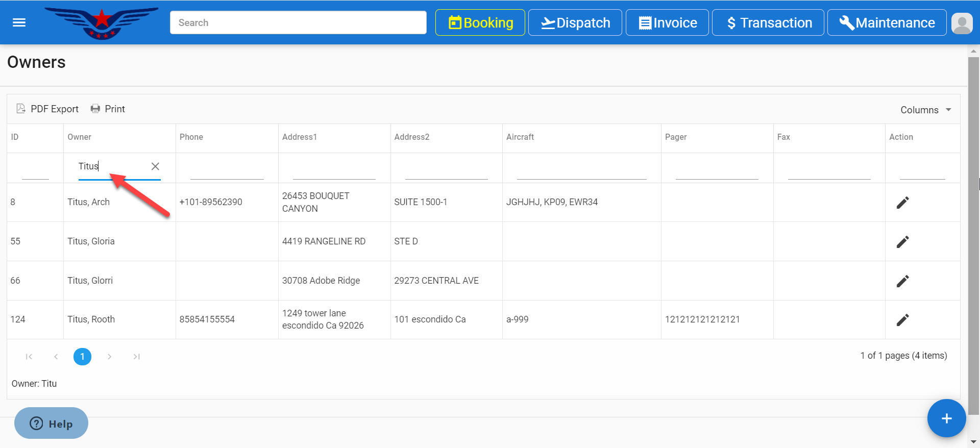Screen dimensions: 980x448
Task: Open the user profile avatar
Action: pyautogui.click(x=962, y=23)
